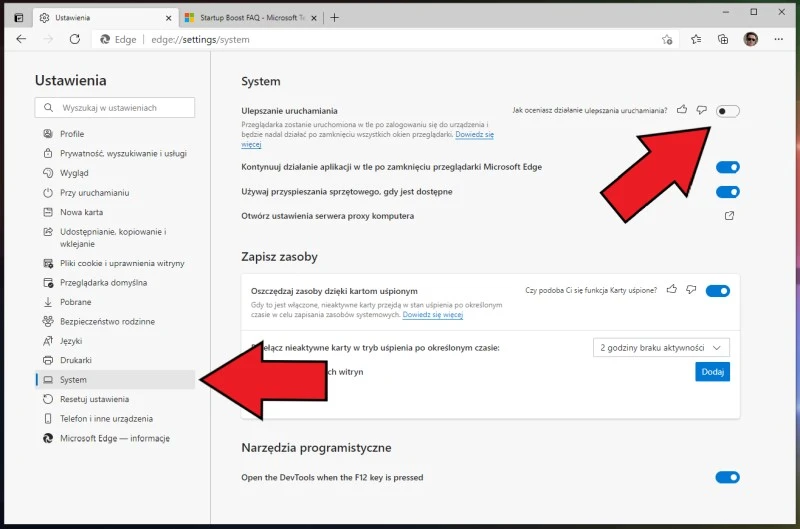
Task: Disable continue running background apps toggle
Action: pos(728,167)
